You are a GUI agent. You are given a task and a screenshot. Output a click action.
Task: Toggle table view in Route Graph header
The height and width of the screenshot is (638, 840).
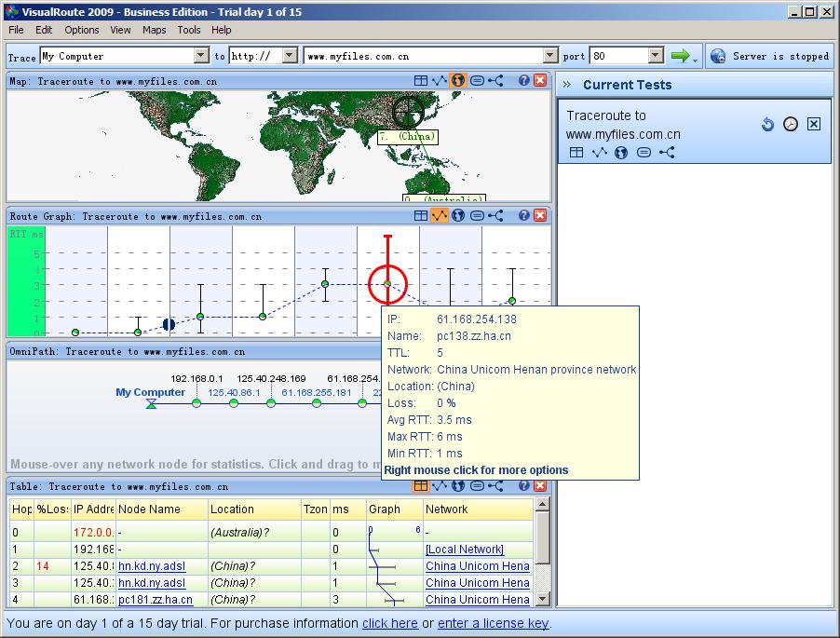(421, 216)
